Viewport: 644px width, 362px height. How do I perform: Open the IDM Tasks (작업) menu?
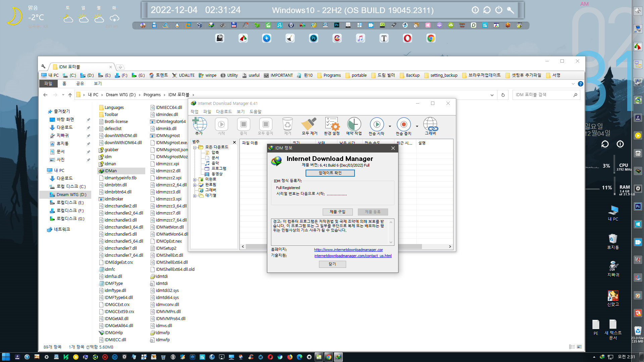[195, 112]
